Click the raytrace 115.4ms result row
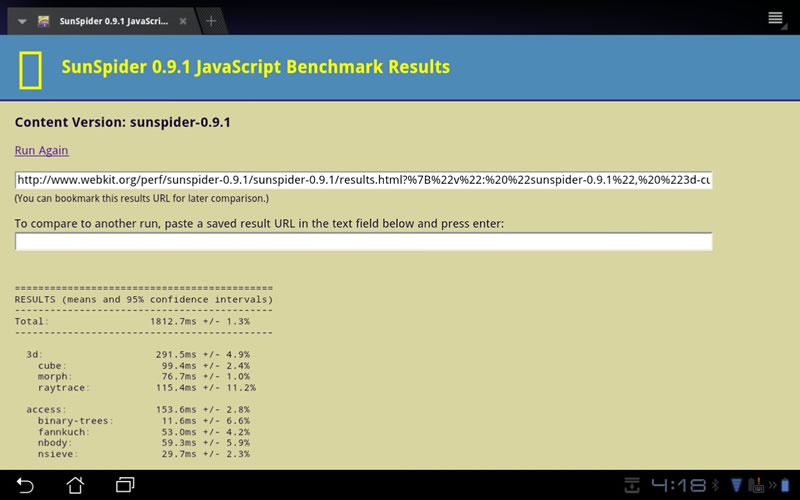This screenshot has width=800, height=500. pyautogui.click(x=146, y=388)
